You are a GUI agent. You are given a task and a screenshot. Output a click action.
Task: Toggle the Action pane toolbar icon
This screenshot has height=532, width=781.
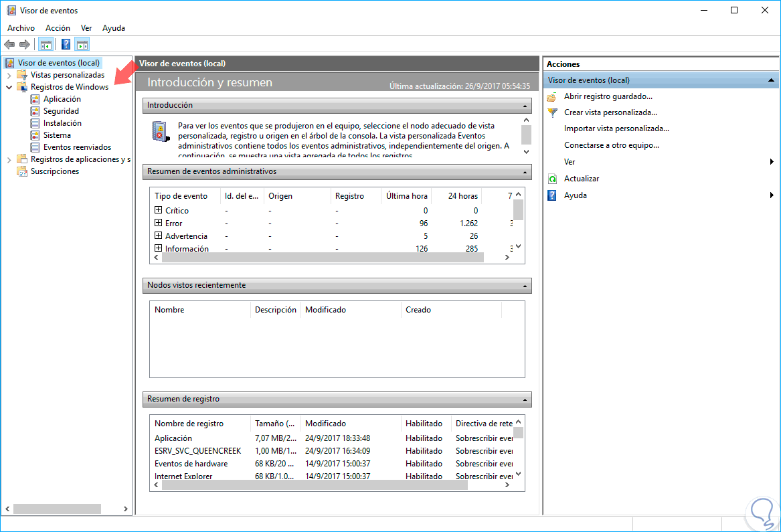click(82, 45)
